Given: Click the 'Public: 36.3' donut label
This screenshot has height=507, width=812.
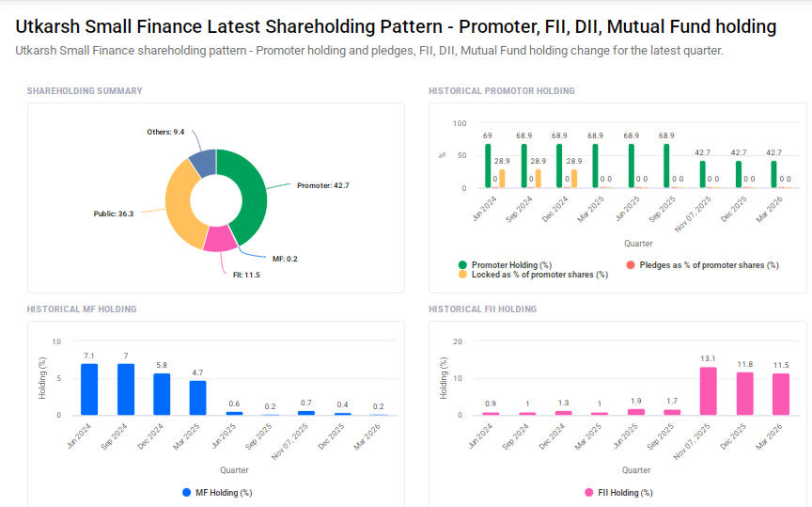Looking at the screenshot, I should point(114,214).
